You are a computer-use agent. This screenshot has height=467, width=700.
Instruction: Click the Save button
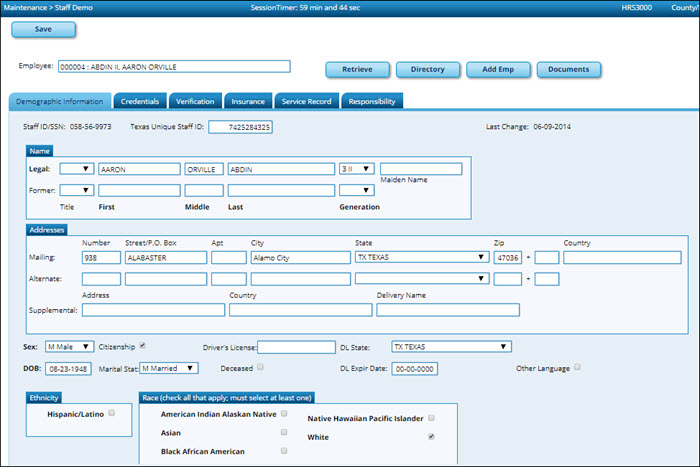pyautogui.click(x=43, y=29)
